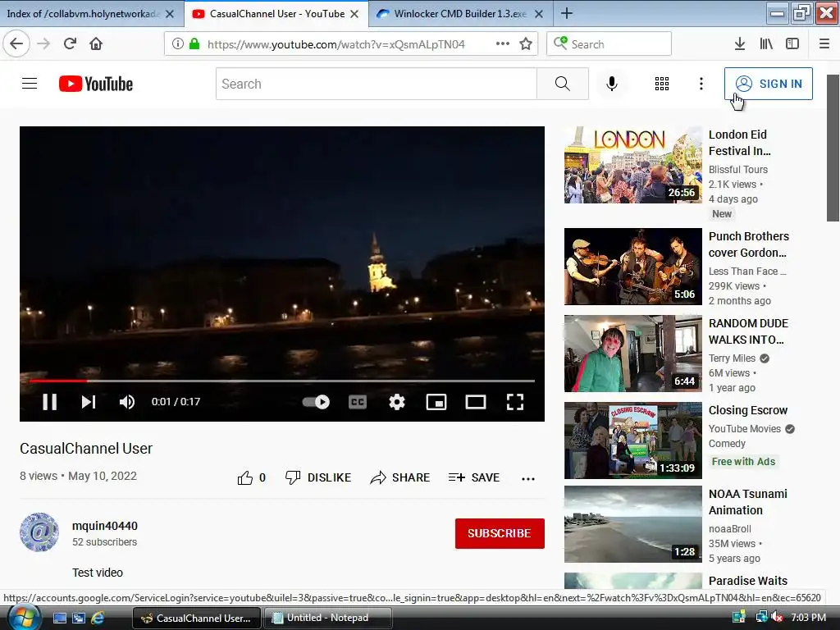Click SIGN IN button
This screenshot has width=840, height=630.
pyautogui.click(x=768, y=84)
